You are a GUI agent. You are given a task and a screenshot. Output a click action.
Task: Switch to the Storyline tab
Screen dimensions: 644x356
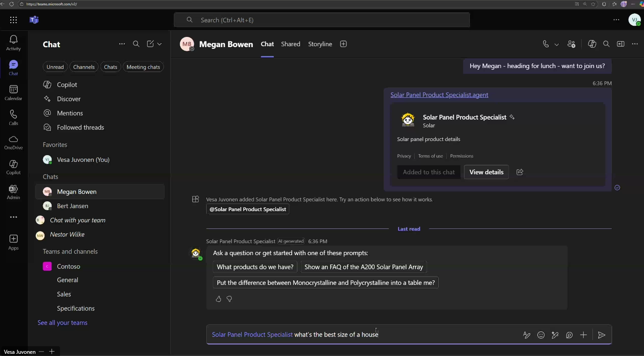point(320,44)
